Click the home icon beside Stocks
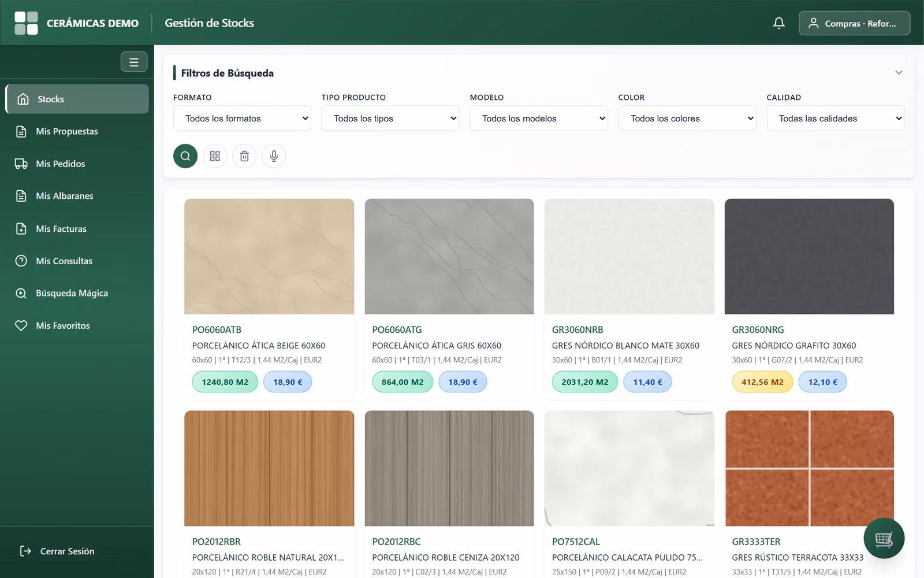This screenshot has height=578, width=924. tap(23, 99)
